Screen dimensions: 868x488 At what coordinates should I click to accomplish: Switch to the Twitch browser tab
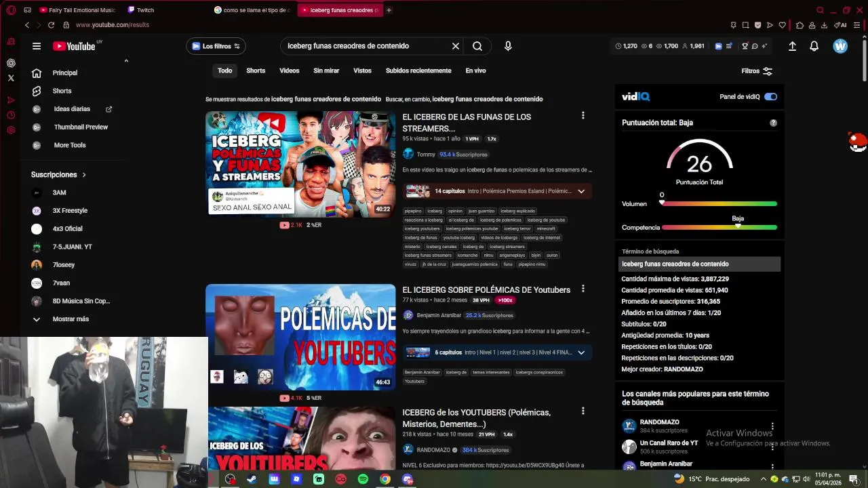(x=141, y=10)
